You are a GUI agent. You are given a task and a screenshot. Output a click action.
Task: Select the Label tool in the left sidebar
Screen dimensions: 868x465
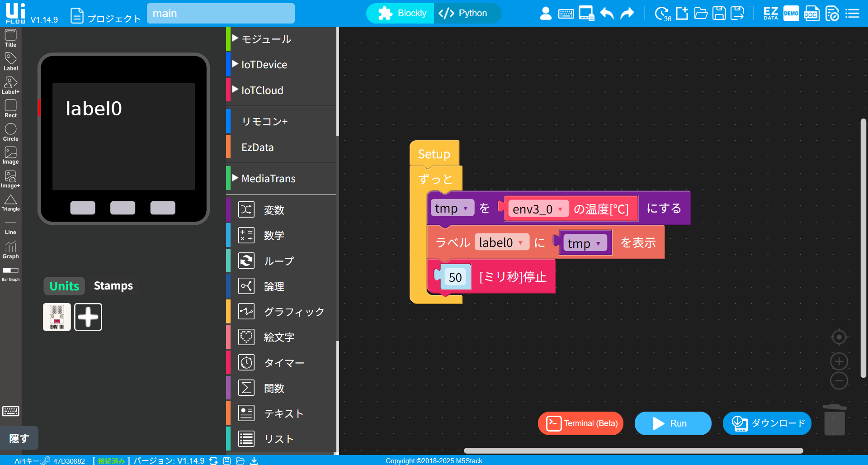coord(10,61)
